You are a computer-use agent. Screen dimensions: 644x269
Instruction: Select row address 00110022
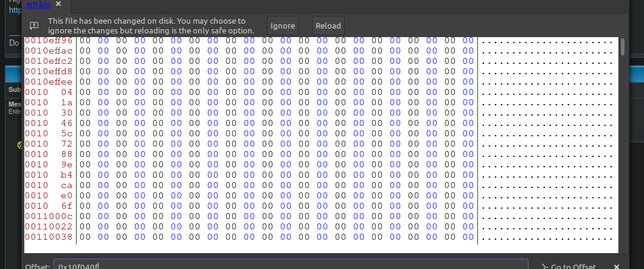coord(49,226)
